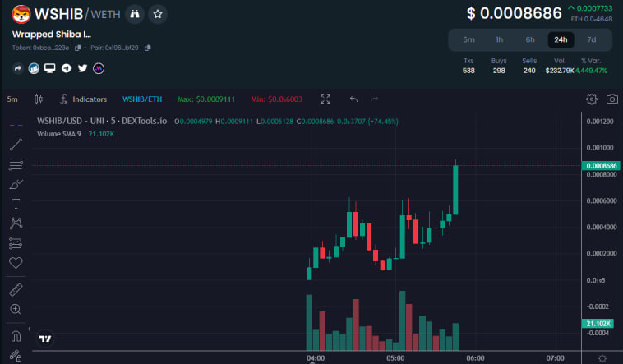Copy the token address 0xbce...223e
The height and width of the screenshot is (364, 623).
click(78, 48)
